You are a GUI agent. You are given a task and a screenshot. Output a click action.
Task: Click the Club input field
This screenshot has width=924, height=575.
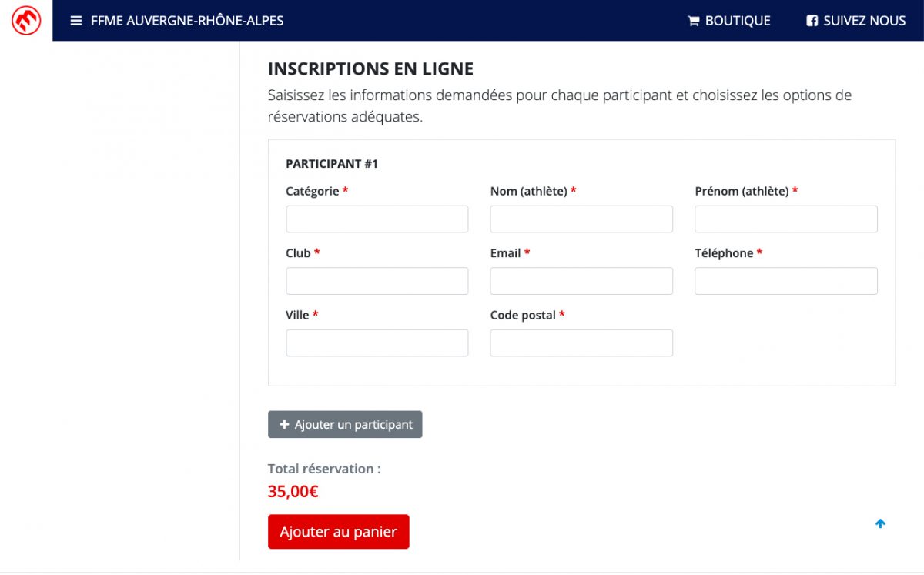377,281
